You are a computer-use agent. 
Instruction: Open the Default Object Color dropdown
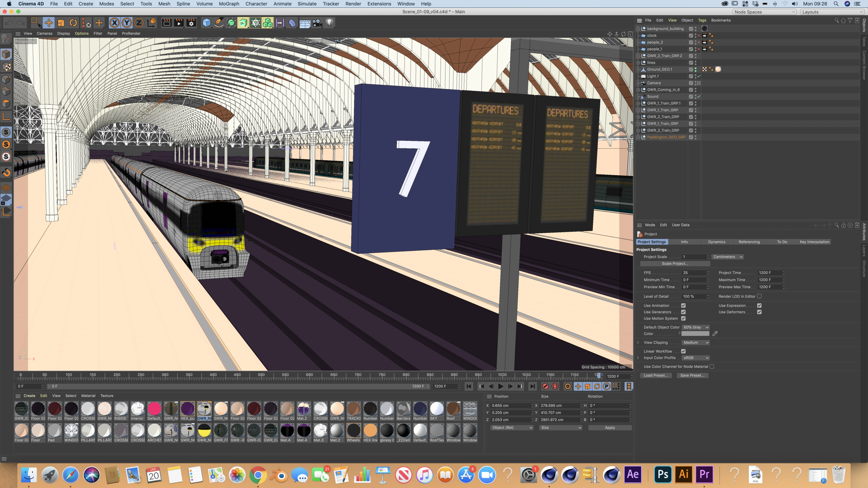[x=695, y=327]
